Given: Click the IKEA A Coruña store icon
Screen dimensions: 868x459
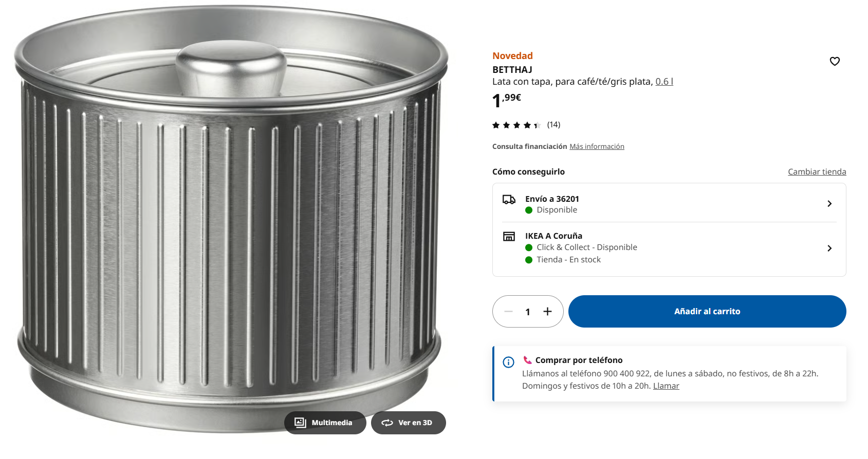Looking at the screenshot, I should click(509, 236).
